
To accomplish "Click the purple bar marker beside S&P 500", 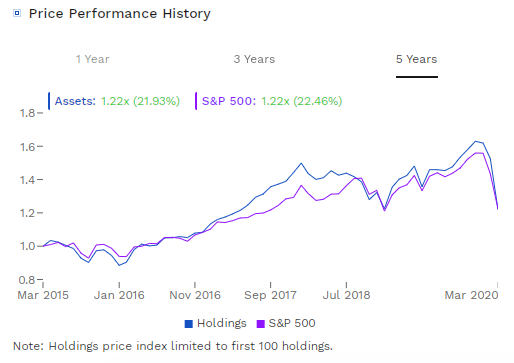I will coord(196,101).
